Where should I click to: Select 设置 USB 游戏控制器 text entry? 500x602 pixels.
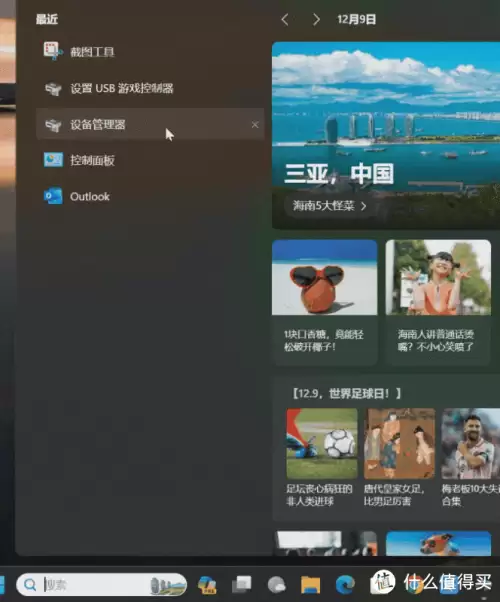coord(122,88)
